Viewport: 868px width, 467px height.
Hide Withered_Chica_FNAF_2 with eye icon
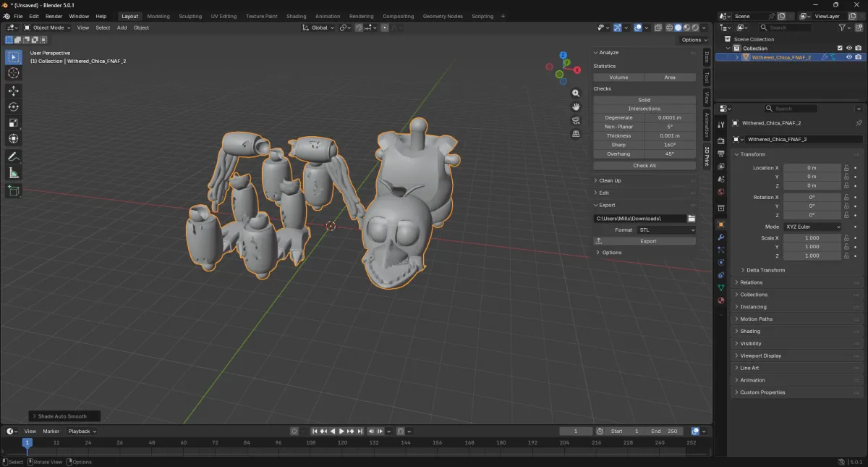pyautogui.click(x=849, y=57)
